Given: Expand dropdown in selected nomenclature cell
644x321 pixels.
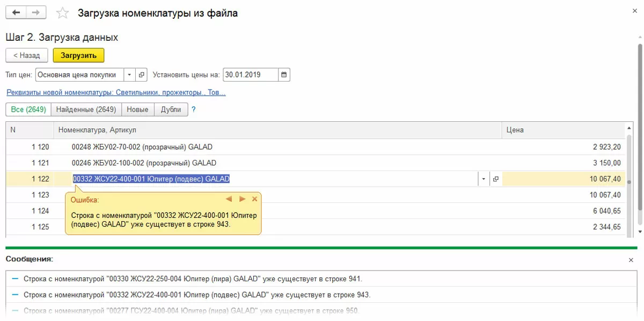Looking at the screenshot, I should pyautogui.click(x=484, y=179).
